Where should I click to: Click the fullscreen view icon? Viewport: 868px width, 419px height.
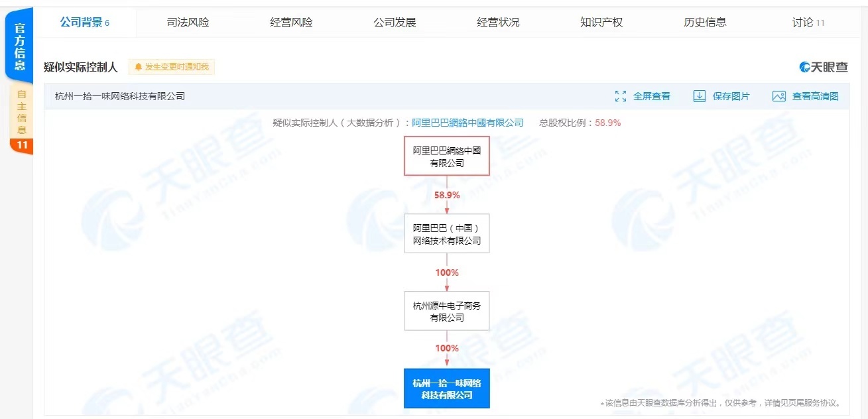coord(621,96)
